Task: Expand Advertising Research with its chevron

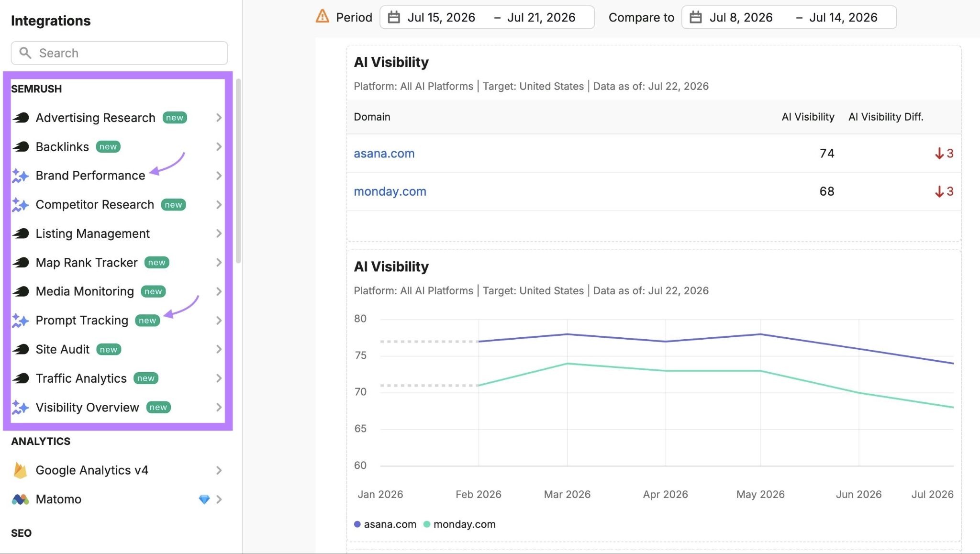Action: pos(219,118)
